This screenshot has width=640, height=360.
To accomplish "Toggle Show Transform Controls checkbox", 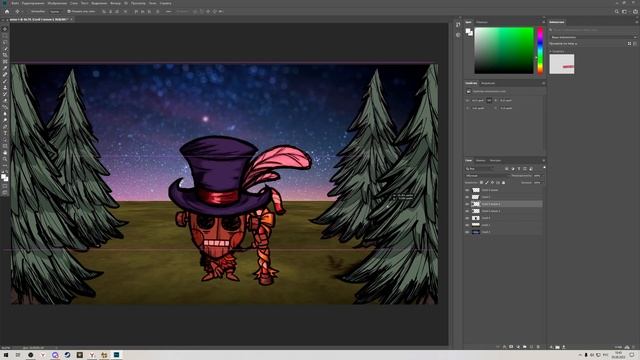I will [x=69, y=11].
